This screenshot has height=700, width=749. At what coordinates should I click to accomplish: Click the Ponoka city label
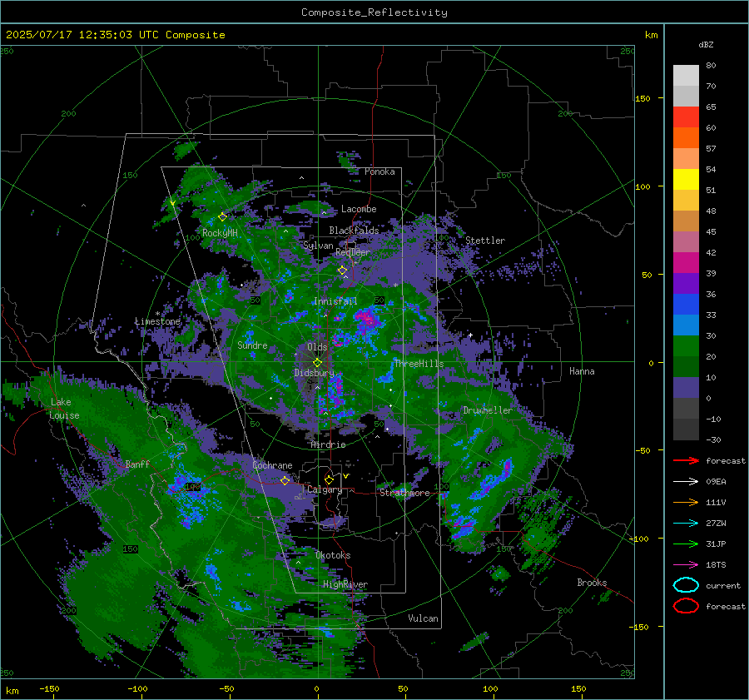(x=379, y=171)
